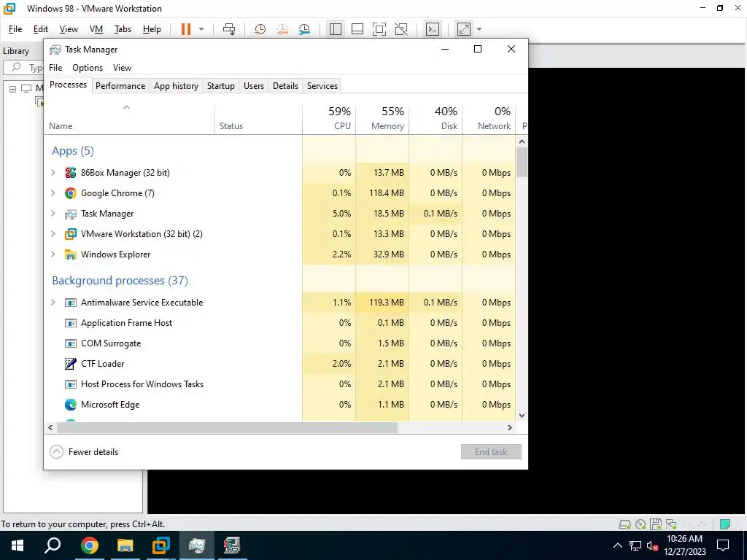The width and height of the screenshot is (747, 560).
Task: Switch VMware to Unity mode
Action: coord(401,29)
